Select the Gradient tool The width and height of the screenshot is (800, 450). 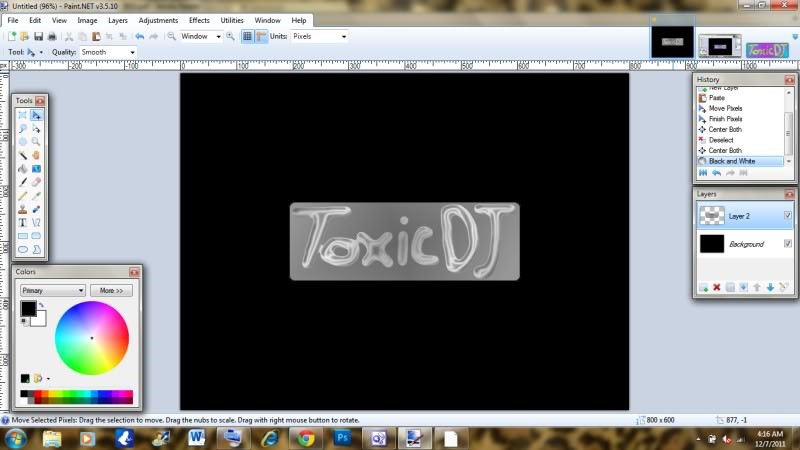pos(36,169)
